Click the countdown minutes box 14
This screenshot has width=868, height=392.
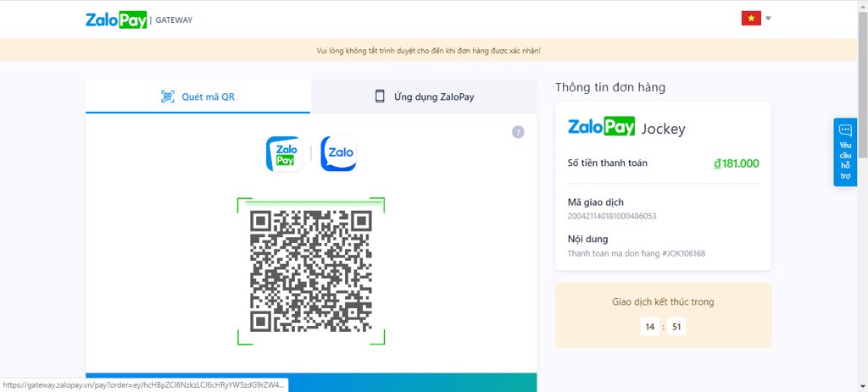pos(650,327)
